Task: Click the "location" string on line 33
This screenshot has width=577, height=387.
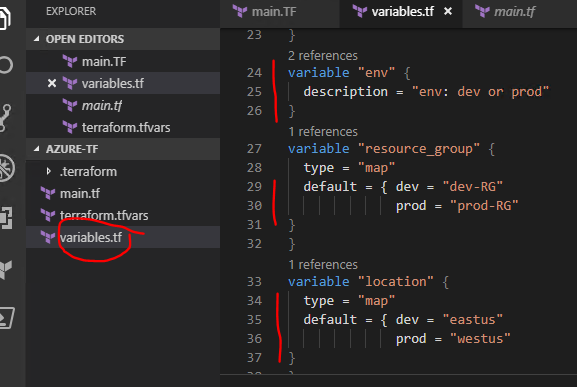Action: coord(396,282)
